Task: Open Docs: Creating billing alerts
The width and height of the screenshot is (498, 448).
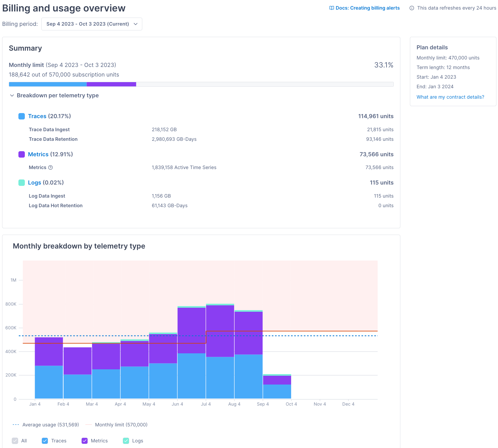Action: [367, 8]
